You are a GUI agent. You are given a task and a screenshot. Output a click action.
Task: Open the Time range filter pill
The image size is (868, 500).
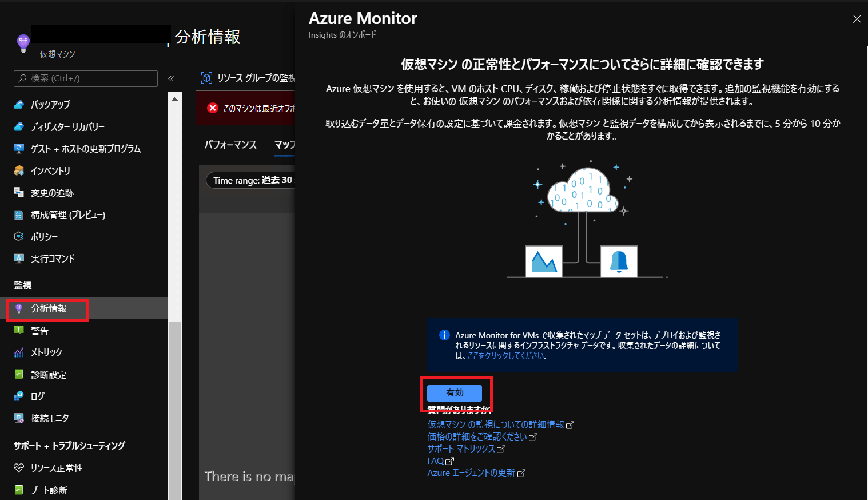pos(250,180)
